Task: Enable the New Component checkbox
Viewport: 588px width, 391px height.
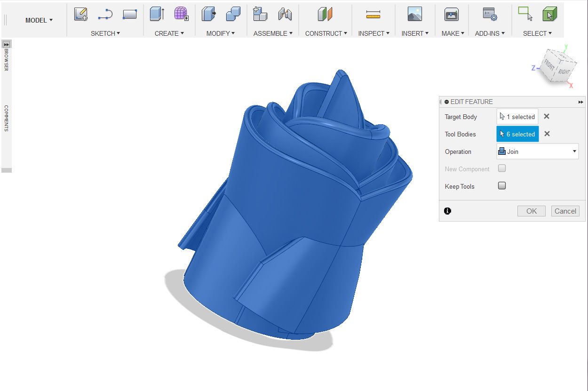Action: pyautogui.click(x=501, y=168)
